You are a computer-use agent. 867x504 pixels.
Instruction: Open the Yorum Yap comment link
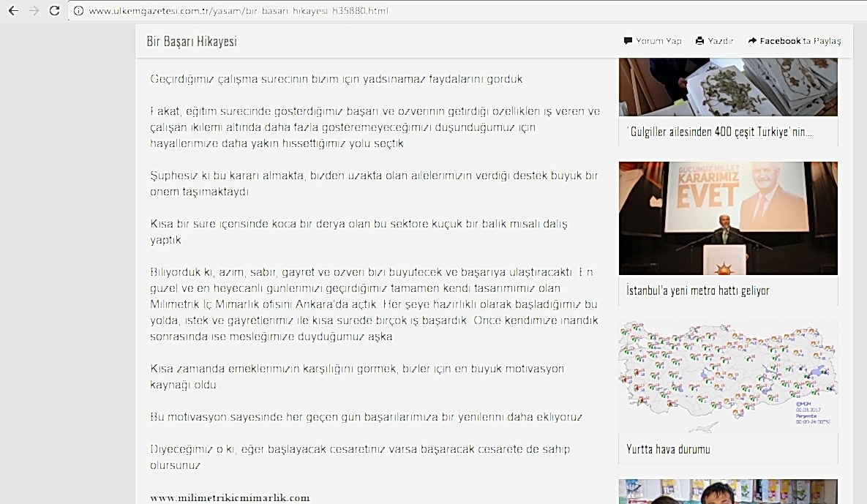point(653,40)
